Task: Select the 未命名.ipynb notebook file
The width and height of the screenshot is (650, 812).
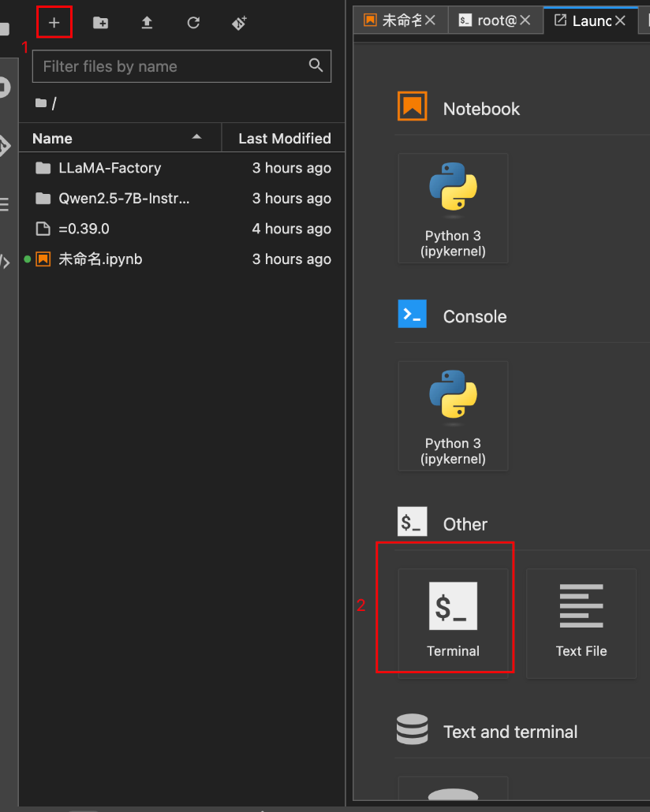Action: click(x=181, y=259)
